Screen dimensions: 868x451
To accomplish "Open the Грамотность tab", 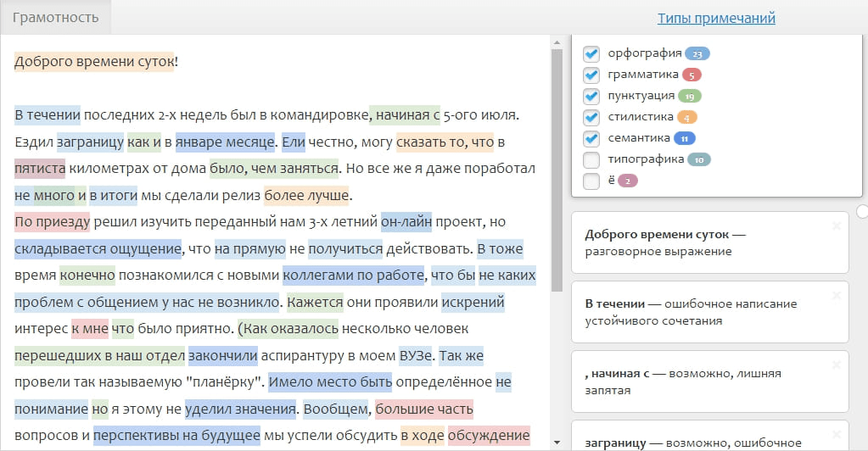I will click(55, 17).
